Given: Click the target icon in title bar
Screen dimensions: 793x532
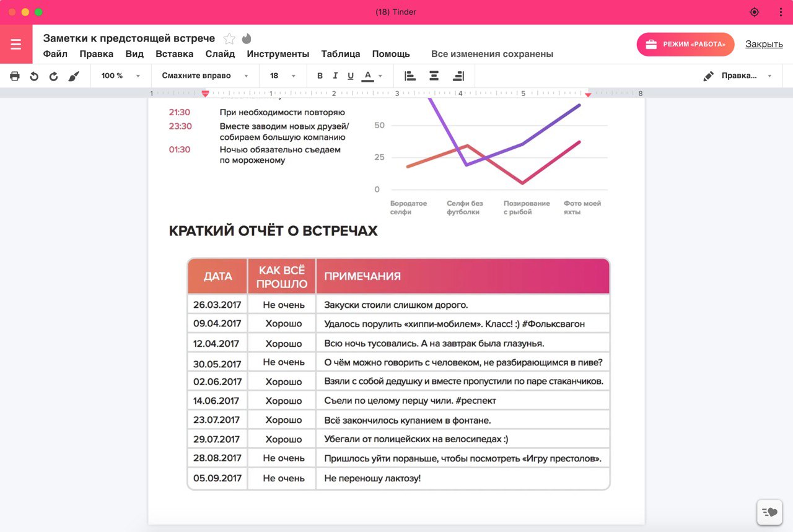Looking at the screenshot, I should click(x=754, y=12).
